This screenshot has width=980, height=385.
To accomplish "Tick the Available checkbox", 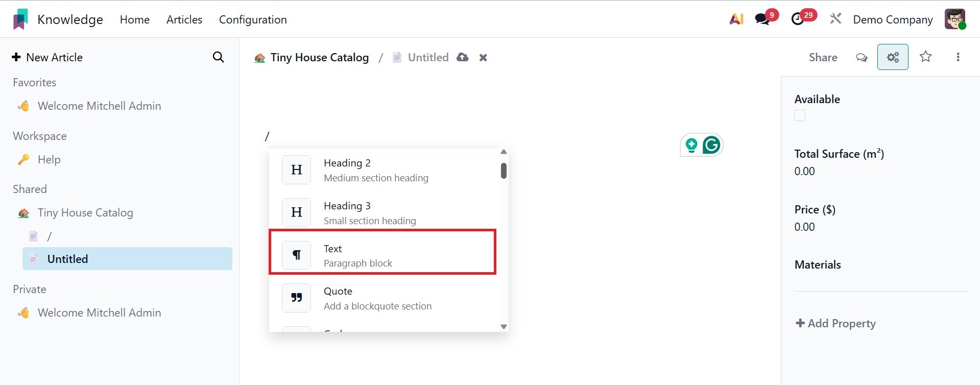I will 800,116.
